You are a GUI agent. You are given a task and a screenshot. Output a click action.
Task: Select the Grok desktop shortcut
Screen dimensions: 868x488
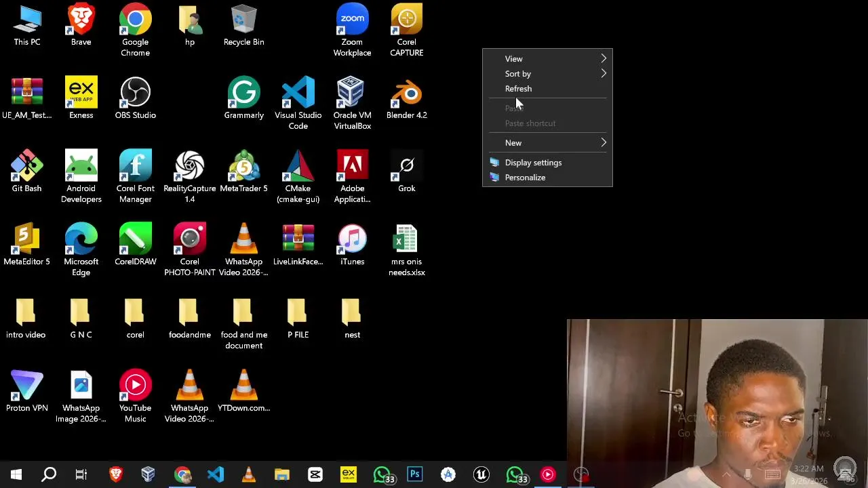(x=407, y=172)
